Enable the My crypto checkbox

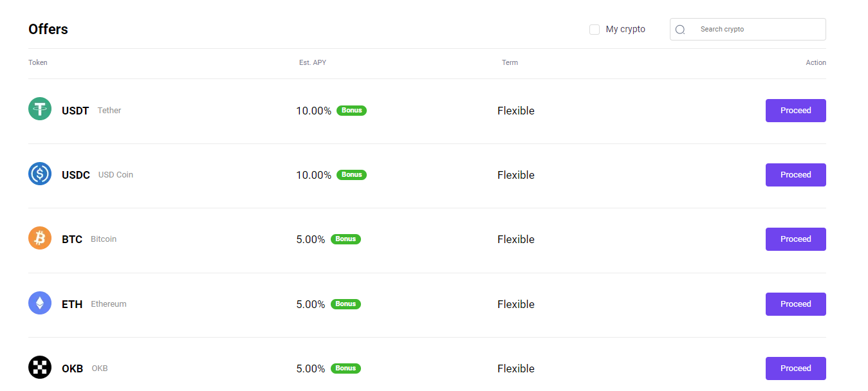coord(595,30)
